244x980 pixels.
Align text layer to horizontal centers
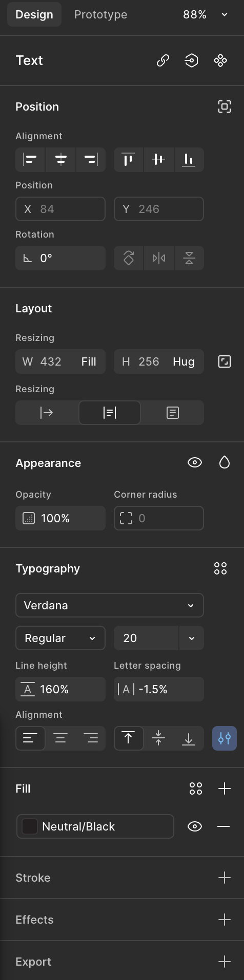pyautogui.click(x=61, y=160)
